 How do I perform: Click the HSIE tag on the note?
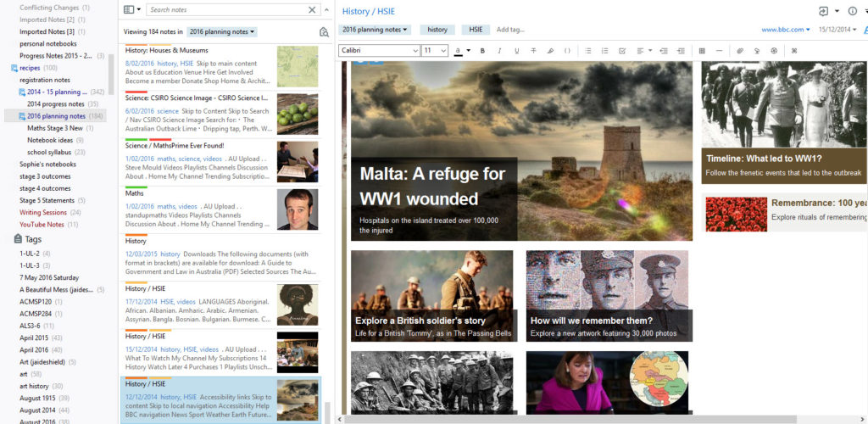point(476,30)
